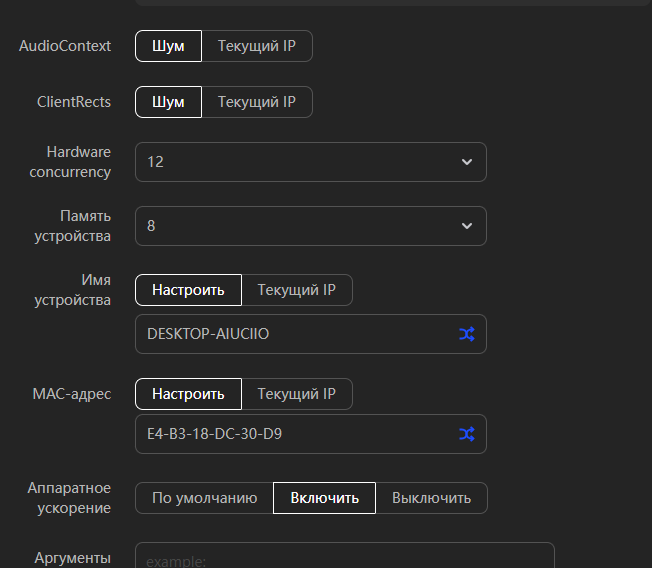Click the chevron arrow in Память устройства
This screenshot has width=652, height=568.
(x=467, y=226)
